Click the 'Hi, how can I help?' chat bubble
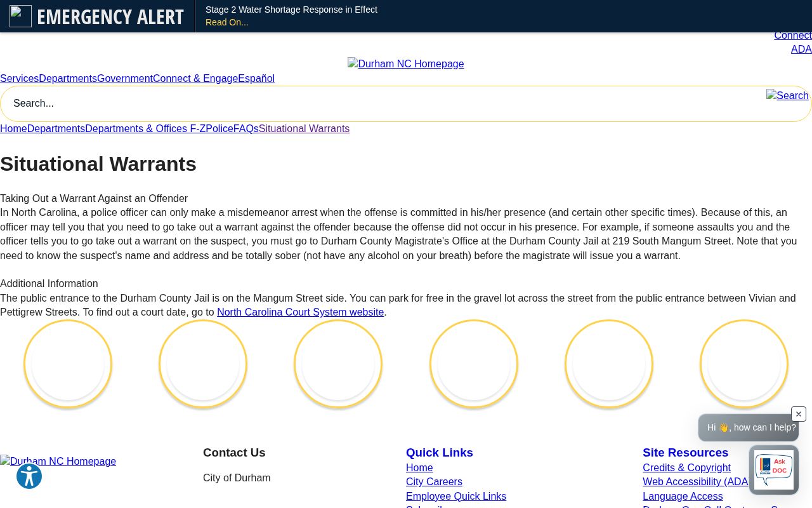 pos(749,428)
